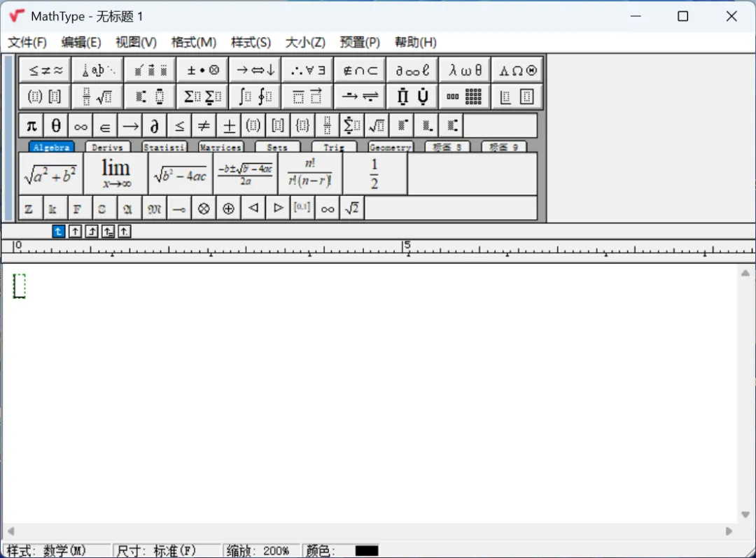Open the ∴∀∃ logical symbols palette
The width and height of the screenshot is (756, 558).
click(307, 71)
